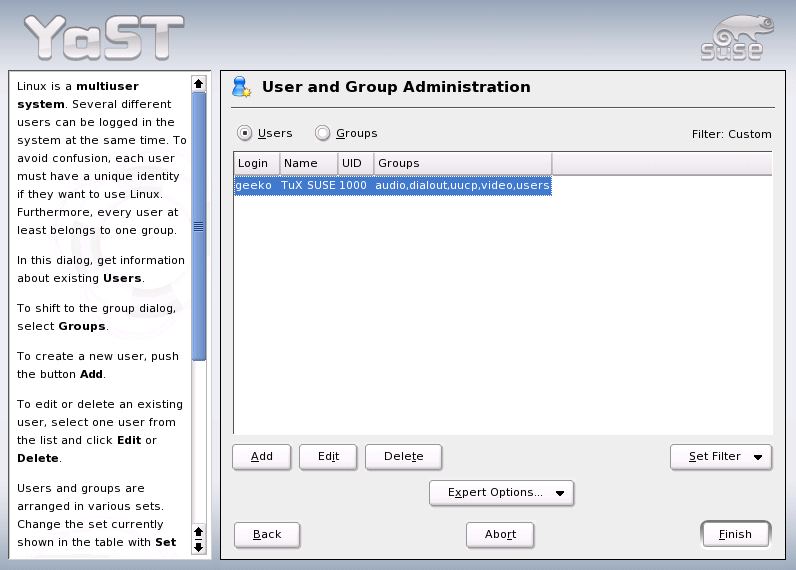Open the Expert Options dropdown menu

(x=502, y=493)
